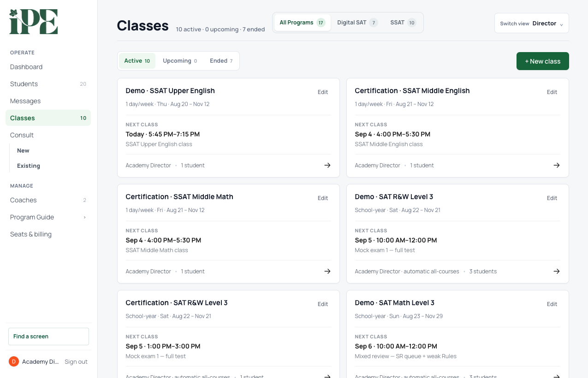Sign out of the account

click(x=76, y=362)
